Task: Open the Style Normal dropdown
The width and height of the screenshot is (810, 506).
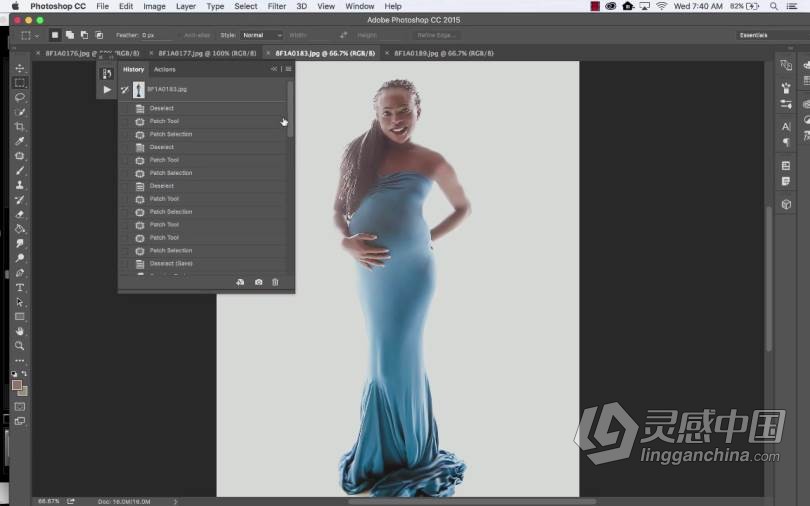Action: coord(262,35)
